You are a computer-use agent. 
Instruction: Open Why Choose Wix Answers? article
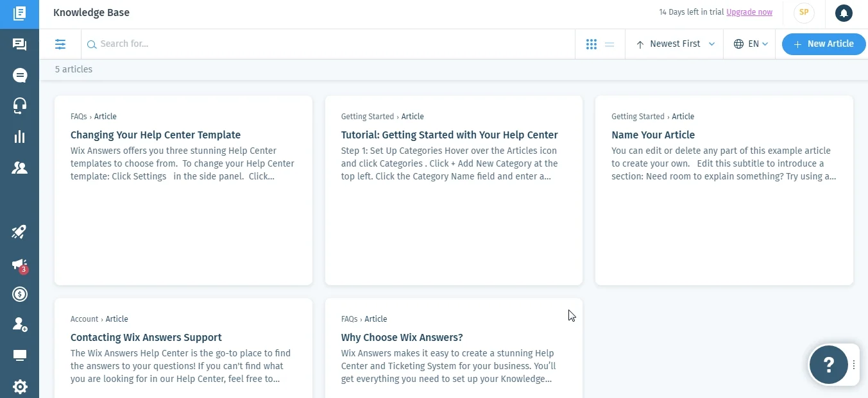pos(402,338)
